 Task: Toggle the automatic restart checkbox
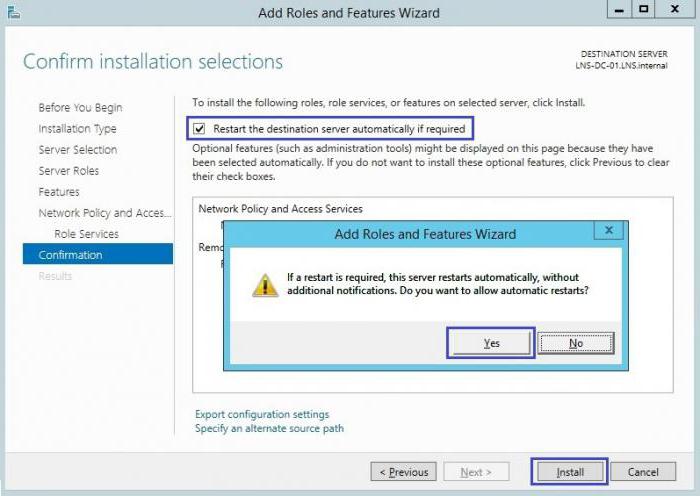click(199, 129)
